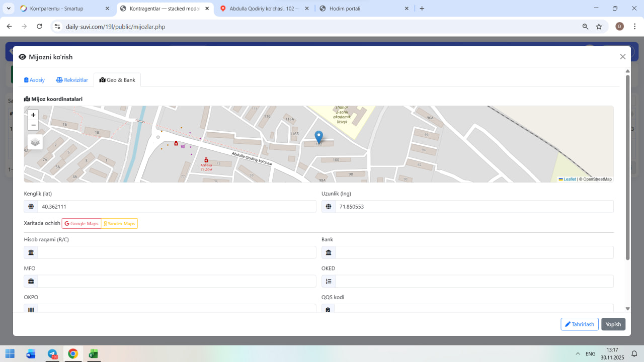The height and width of the screenshot is (362, 644).
Task: Zoom in on the Leaflet map
Action: [x=33, y=115]
